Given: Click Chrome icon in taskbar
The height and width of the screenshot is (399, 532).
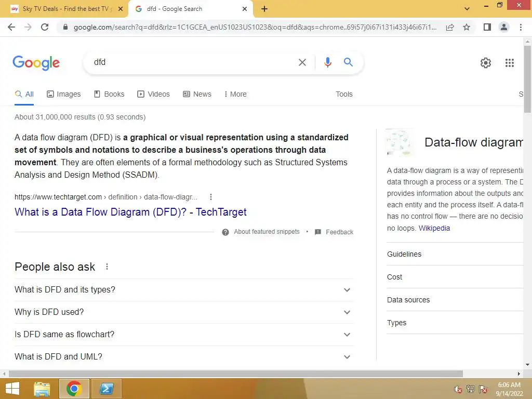Looking at the screenshot, I should [x=74, y=389].
